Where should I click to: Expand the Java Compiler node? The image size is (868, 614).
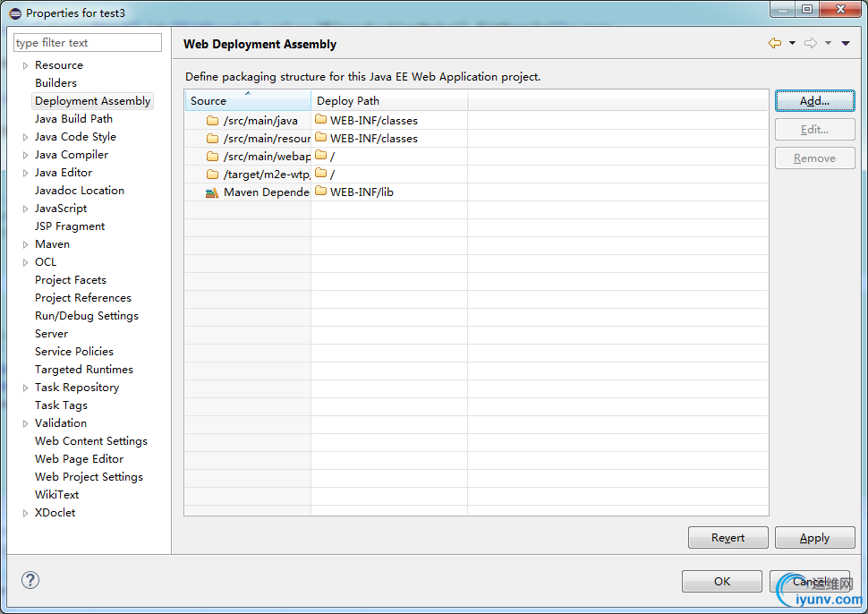tap(25, 155)
